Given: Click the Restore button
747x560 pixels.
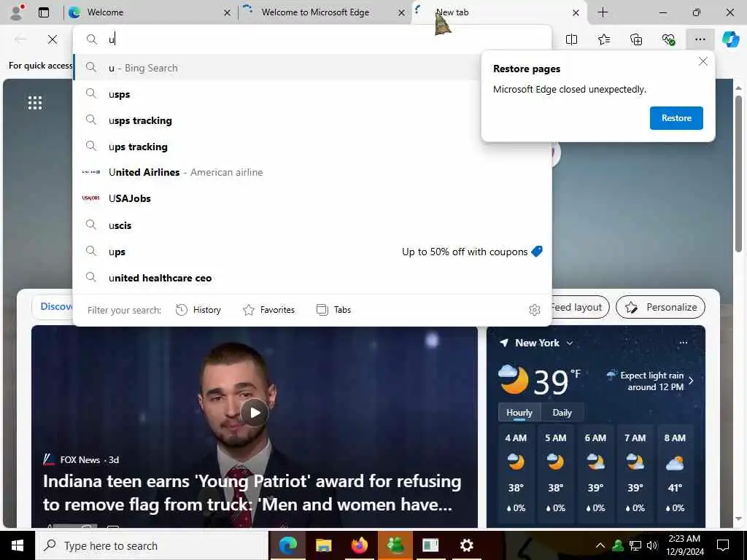Looking at the screenshot, I should [676, 118].
